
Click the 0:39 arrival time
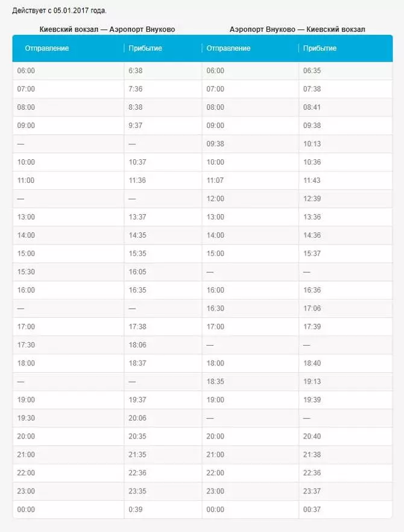pyautogui.click(x=135, y=510)
